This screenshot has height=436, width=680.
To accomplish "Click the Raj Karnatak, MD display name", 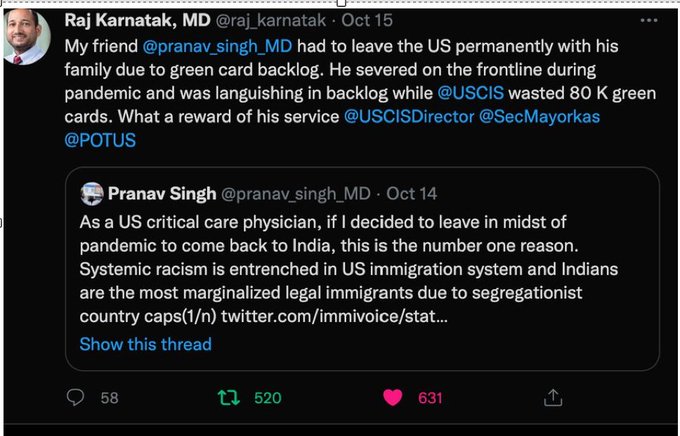I will [x=152, y=21].
